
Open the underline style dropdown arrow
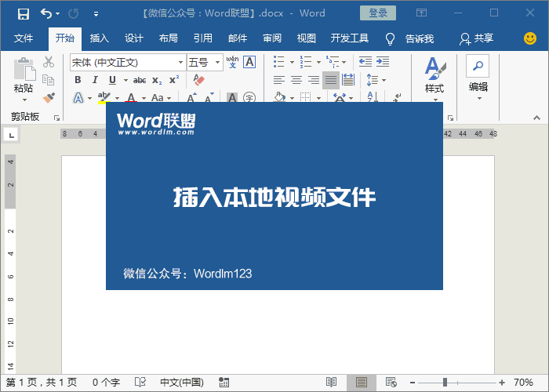tap(125, 80)
